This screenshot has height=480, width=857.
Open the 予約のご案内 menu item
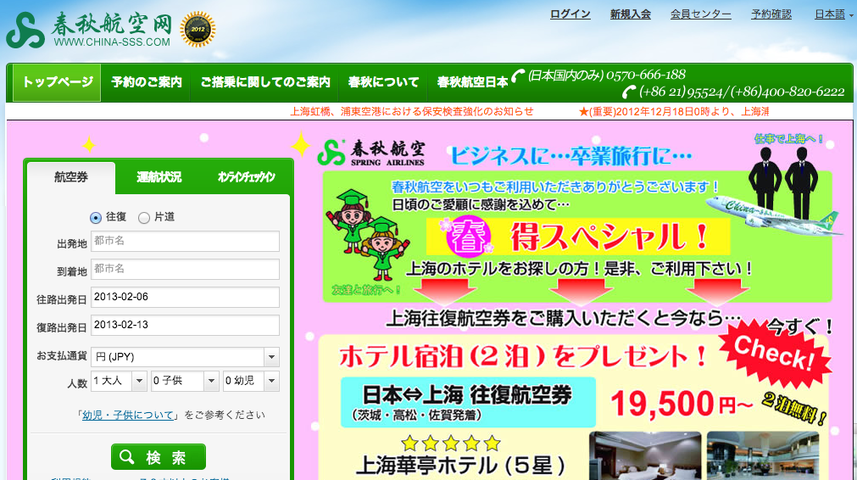point(146,83)
